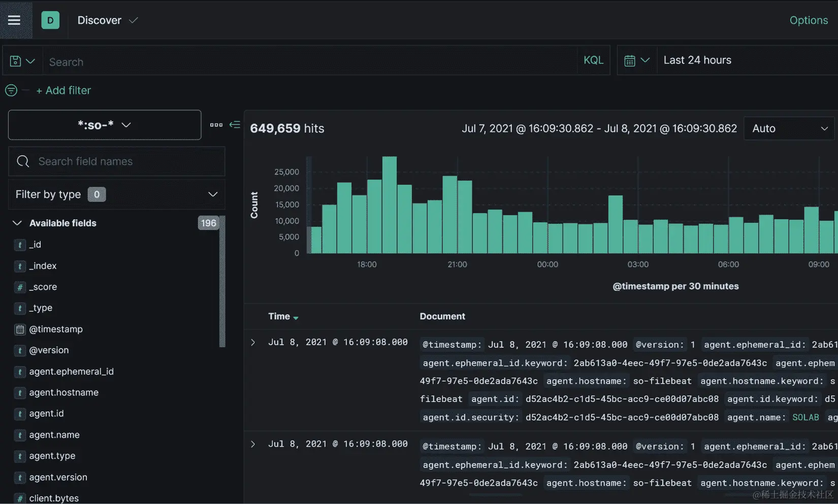Image resolution: width=838 pixels, height=504 pixels.
Task: Expand the Filter by type dropdown
Action: pyautogui.click(x=117, y=194)
